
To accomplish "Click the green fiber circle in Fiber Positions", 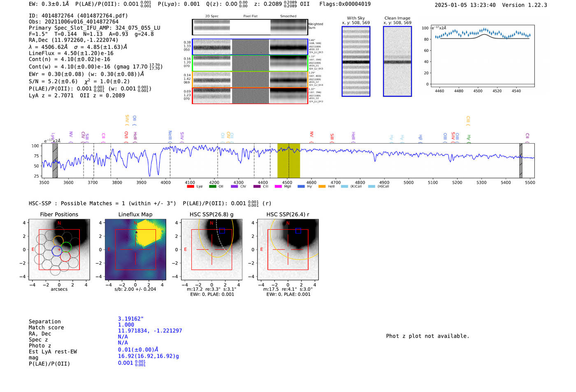I will pyautogui.click(x=66, y=247).
